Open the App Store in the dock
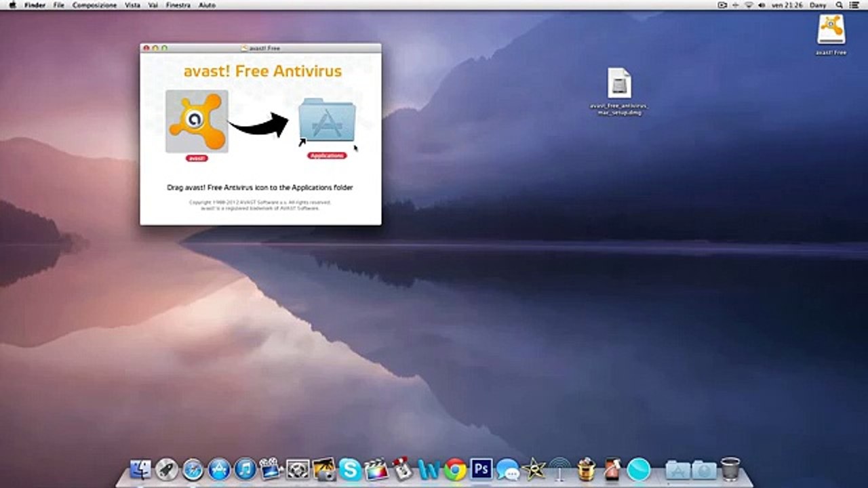868x488 pixels. pyautogui.click(x=219, y=469)
